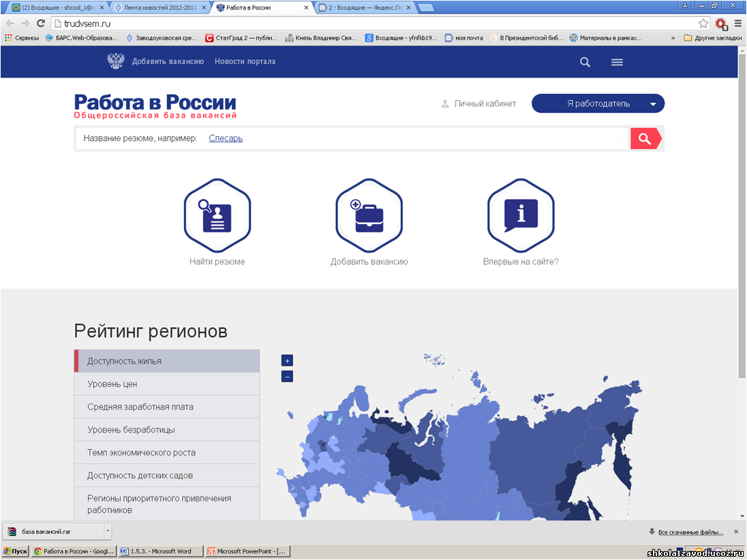Click the red search submit button
This screenshot has height=560, width=747.
click(645, 138)
